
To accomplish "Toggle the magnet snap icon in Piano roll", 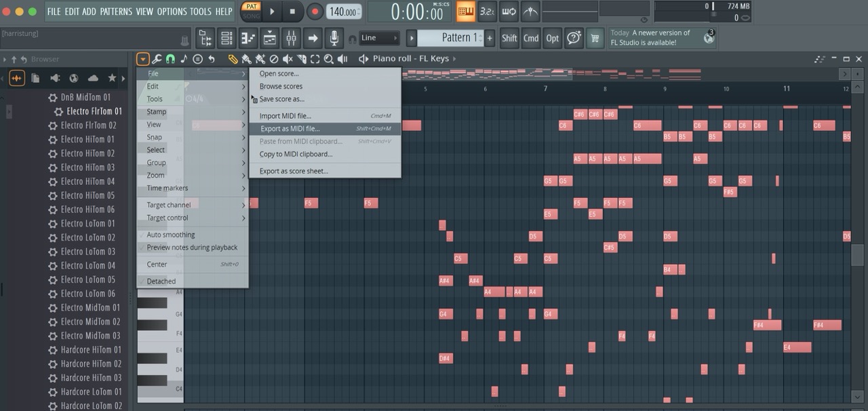I will pyautogui.click(x=170, y=59).
